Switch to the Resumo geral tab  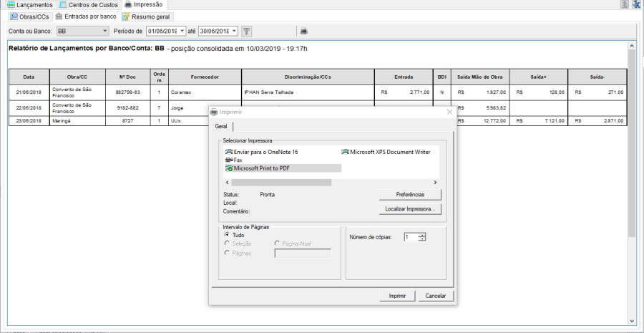tap(146, 16)
